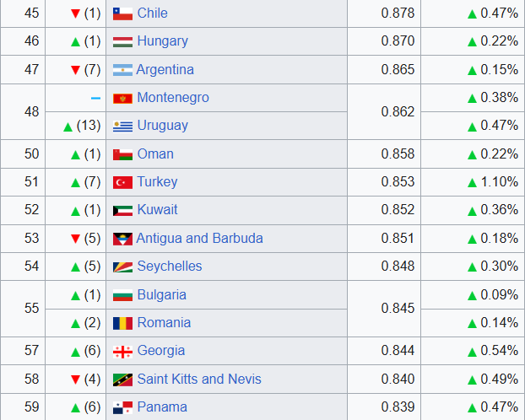Click the Georgia flag icon
The image size is (525, 420).
click(123, 351)
